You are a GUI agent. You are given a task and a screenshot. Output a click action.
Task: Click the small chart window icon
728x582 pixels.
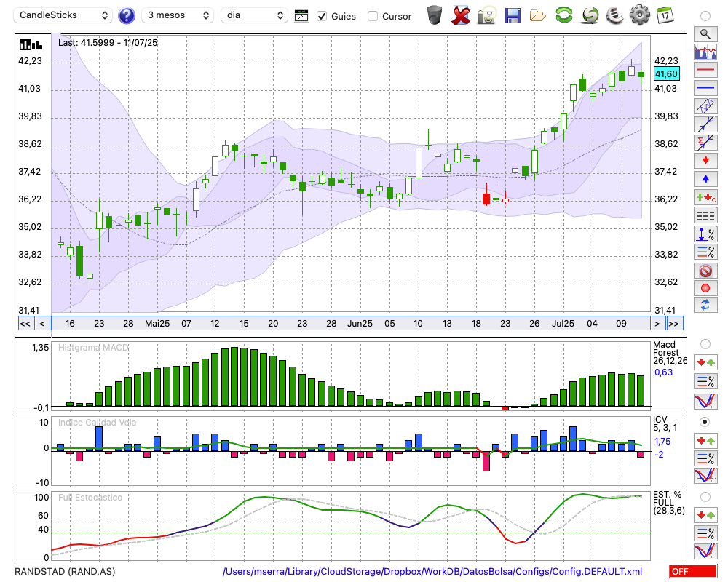pyautogui.click(x=301, y=16)
